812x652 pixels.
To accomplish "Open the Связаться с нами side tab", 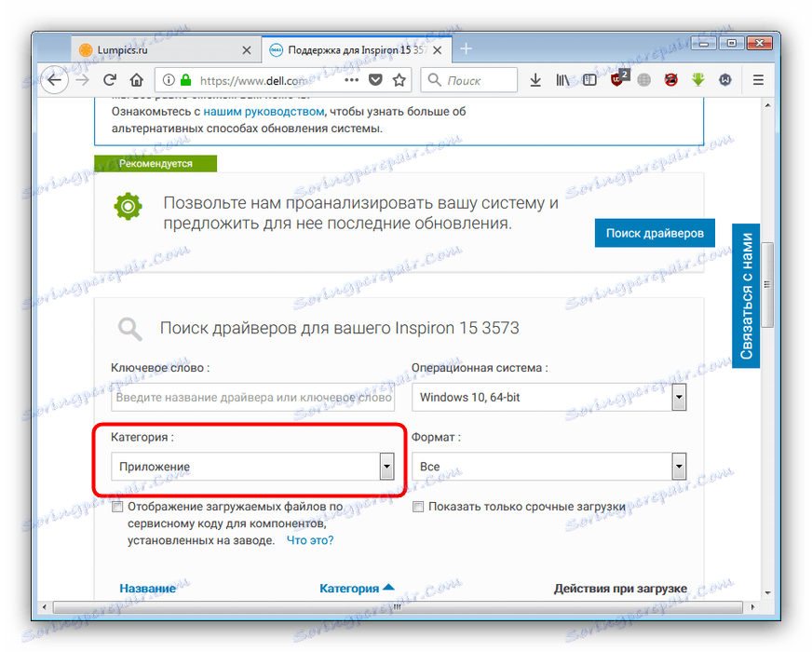I will pyautogui.click(x=746, y=295).
